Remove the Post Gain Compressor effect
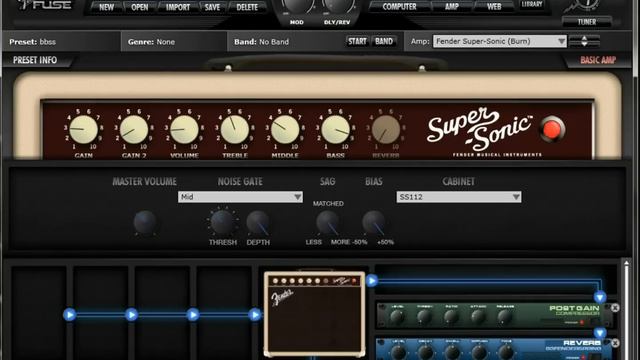Screen dimensions: 640x360 [x=615, y=308]
